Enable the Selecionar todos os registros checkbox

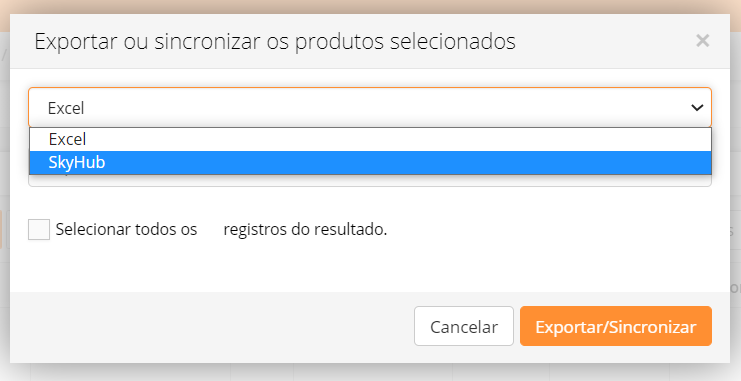(x=39, y=229)
